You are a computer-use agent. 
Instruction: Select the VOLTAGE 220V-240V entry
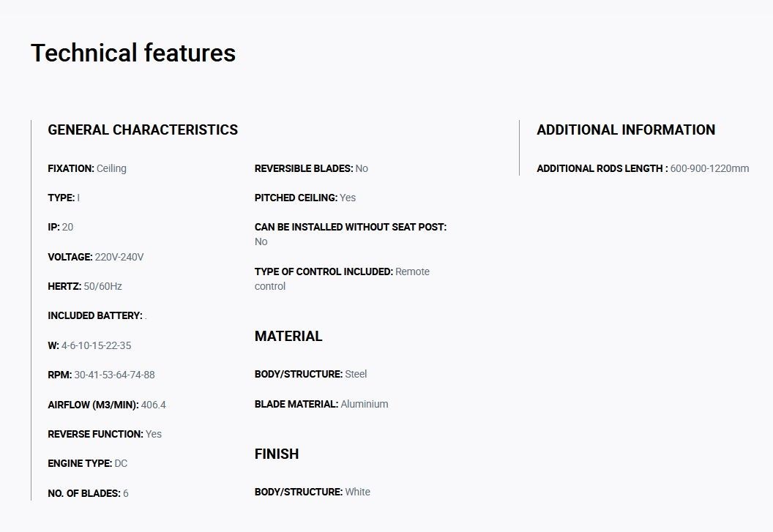pyautogui.click(x=96, y=257)
